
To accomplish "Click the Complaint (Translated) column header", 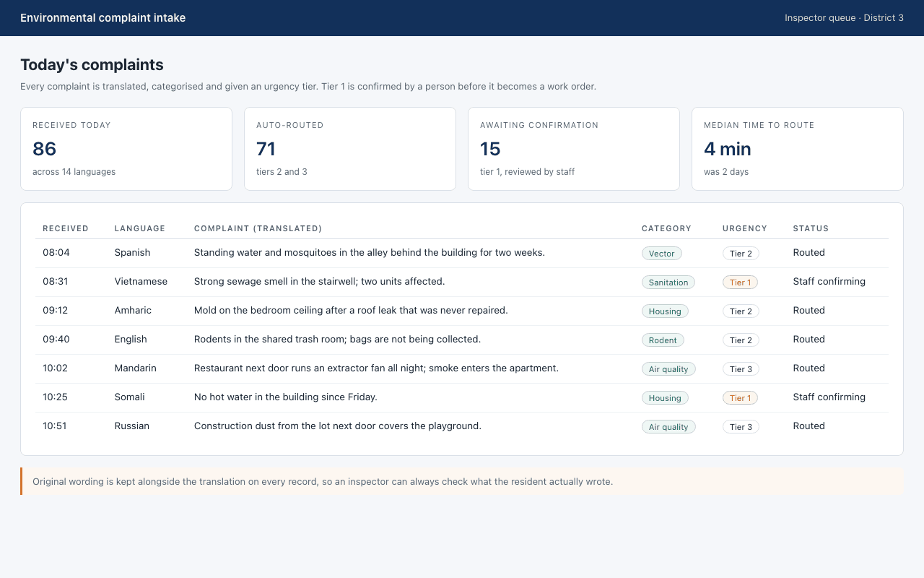I will (258, 228).
